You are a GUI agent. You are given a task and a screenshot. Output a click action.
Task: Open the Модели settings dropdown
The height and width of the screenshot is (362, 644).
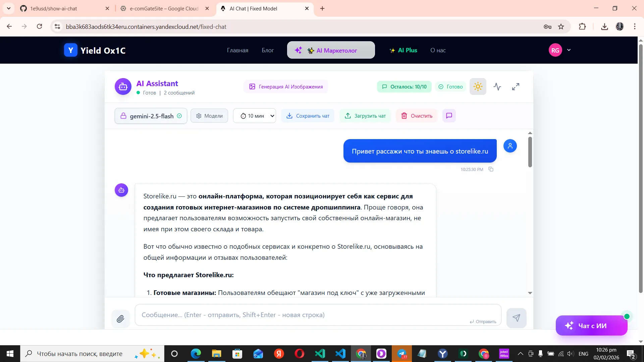click(x=209, y=116)
